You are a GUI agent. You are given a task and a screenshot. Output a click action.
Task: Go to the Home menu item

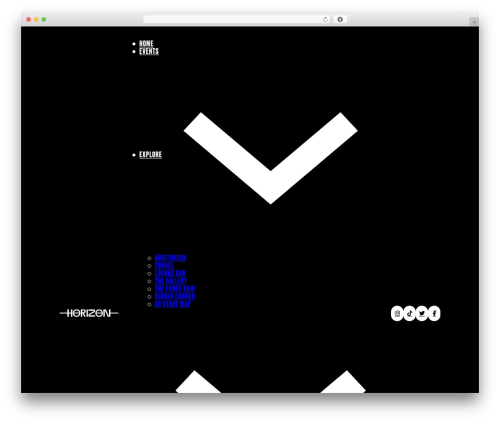coord(146,44)
